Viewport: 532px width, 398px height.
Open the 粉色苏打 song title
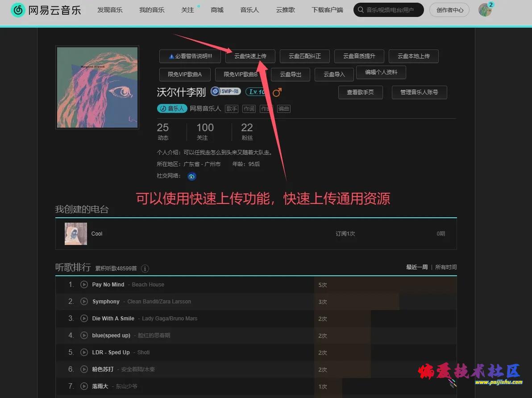point(103,369)
